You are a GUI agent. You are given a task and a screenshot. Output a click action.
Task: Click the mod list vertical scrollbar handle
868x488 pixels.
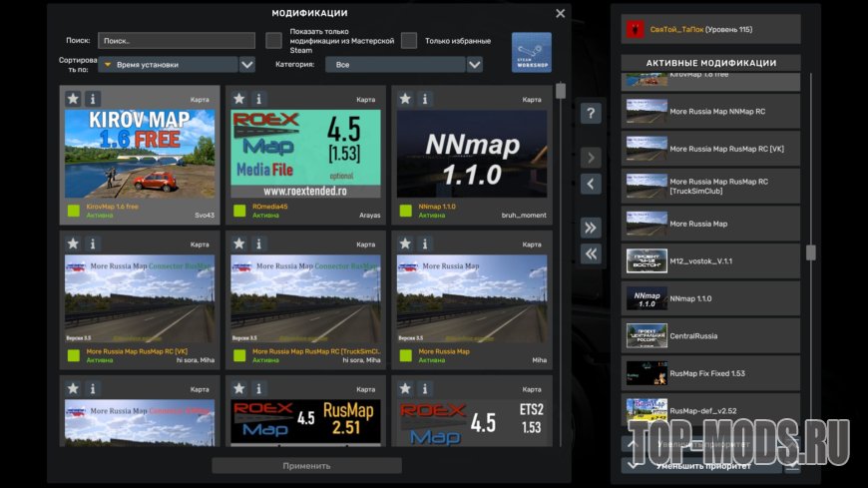click(561, 91)
